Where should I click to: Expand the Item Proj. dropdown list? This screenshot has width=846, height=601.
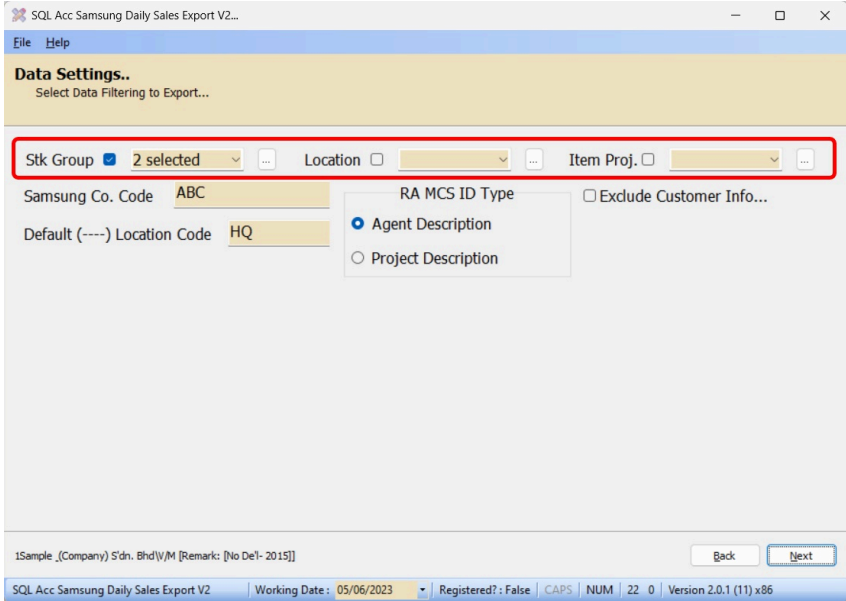[x=774, y=160]
